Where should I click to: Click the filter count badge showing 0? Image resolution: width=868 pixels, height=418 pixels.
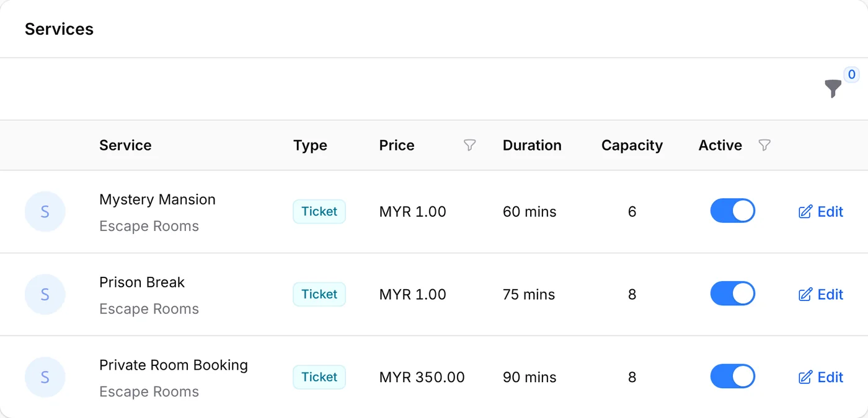(852, 75)
